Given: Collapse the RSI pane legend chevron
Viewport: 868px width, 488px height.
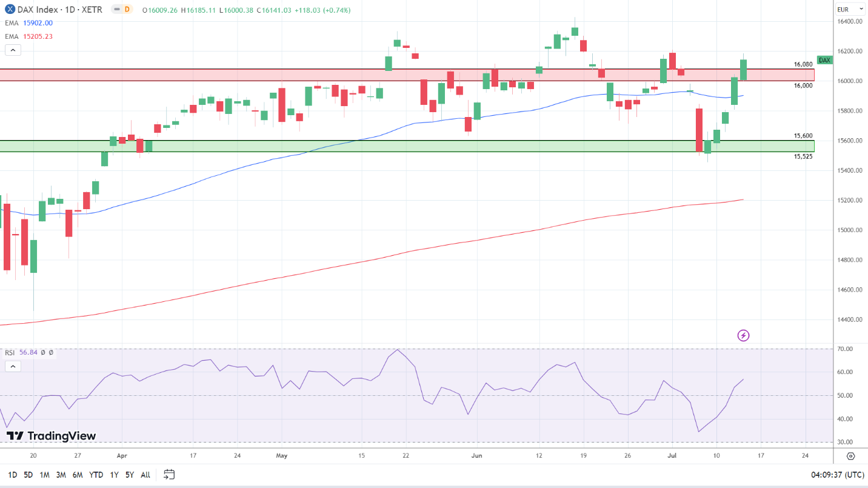Looking at the screenshot, I should point(13,366).
